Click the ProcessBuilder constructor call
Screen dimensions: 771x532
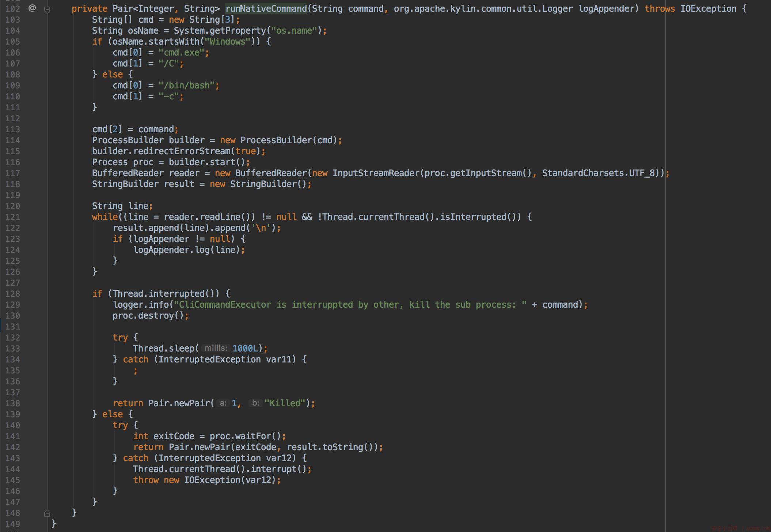(x=290, y=140)
